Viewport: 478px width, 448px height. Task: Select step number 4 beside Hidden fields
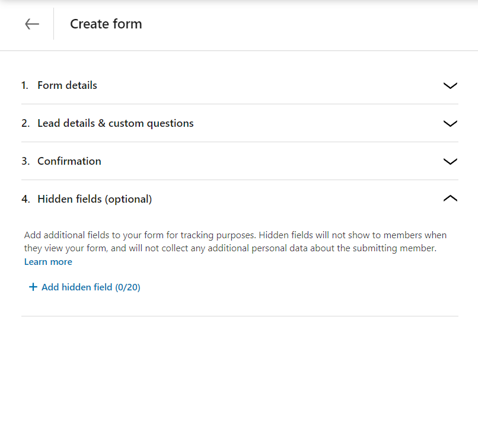26,199
